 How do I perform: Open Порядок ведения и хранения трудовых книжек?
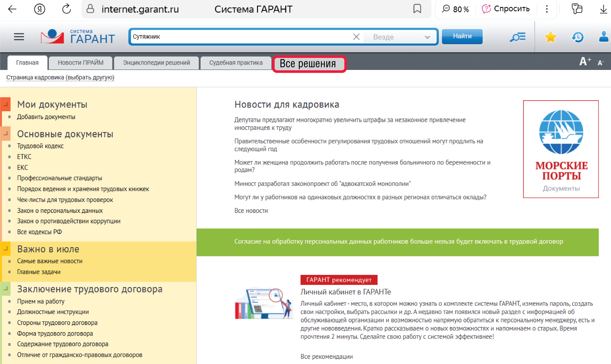[x=83, y=189]
